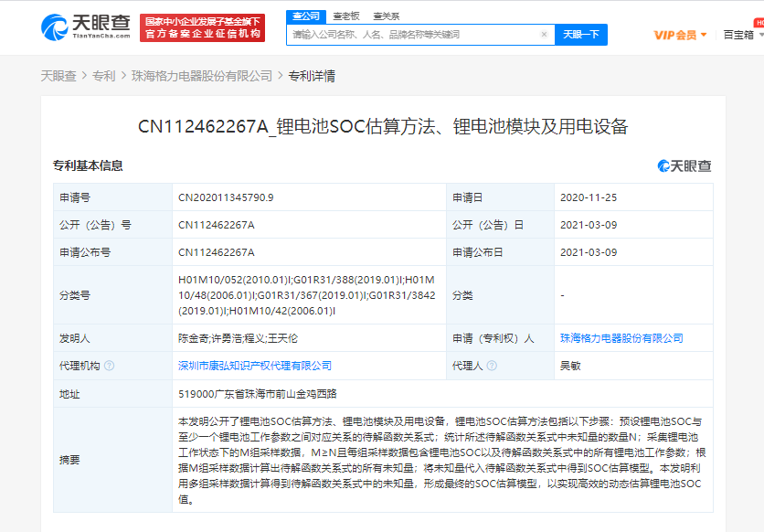Click the TianYanCha logo in header
Screen dimensions: 764x532
click(x=85, y=27)
